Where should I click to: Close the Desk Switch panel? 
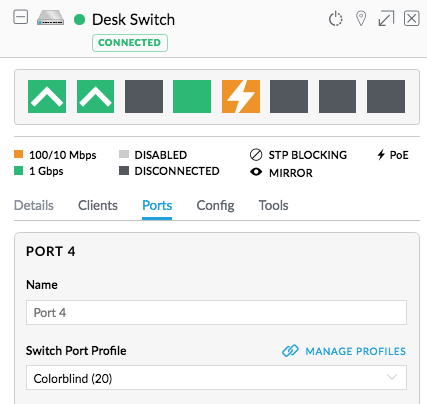(412, 18)
